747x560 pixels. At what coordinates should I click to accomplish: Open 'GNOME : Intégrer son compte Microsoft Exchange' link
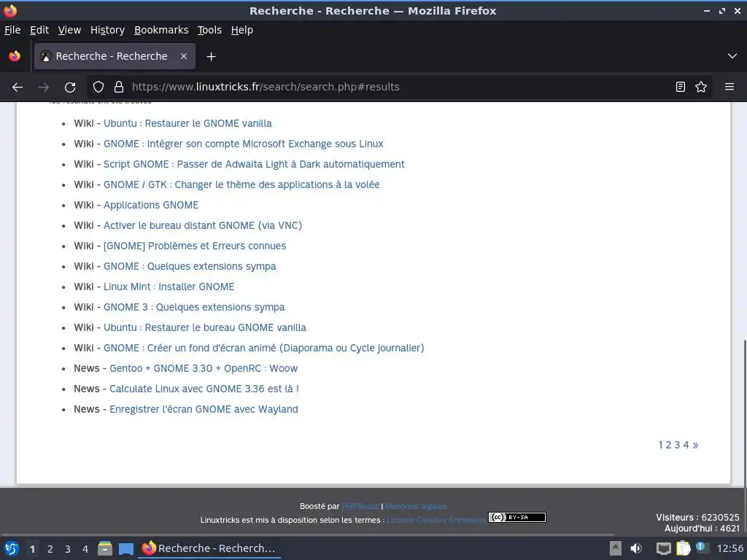[244, 144]
